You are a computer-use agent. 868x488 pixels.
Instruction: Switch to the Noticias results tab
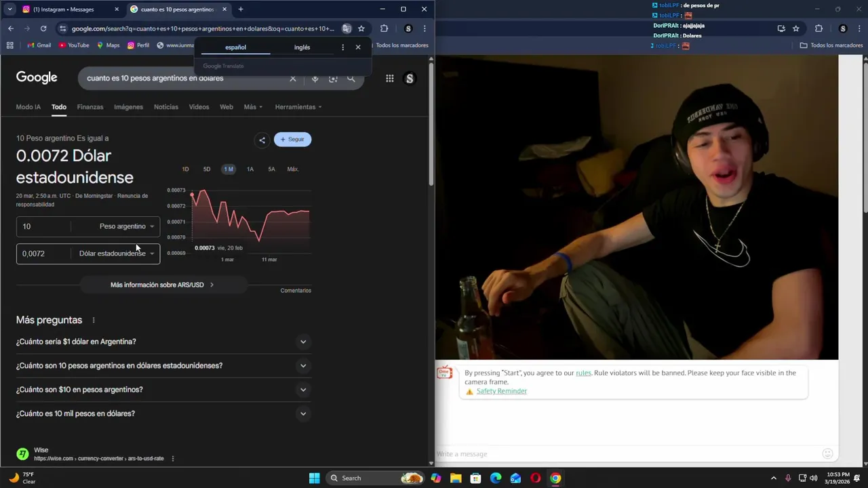(x=166, y=107)
